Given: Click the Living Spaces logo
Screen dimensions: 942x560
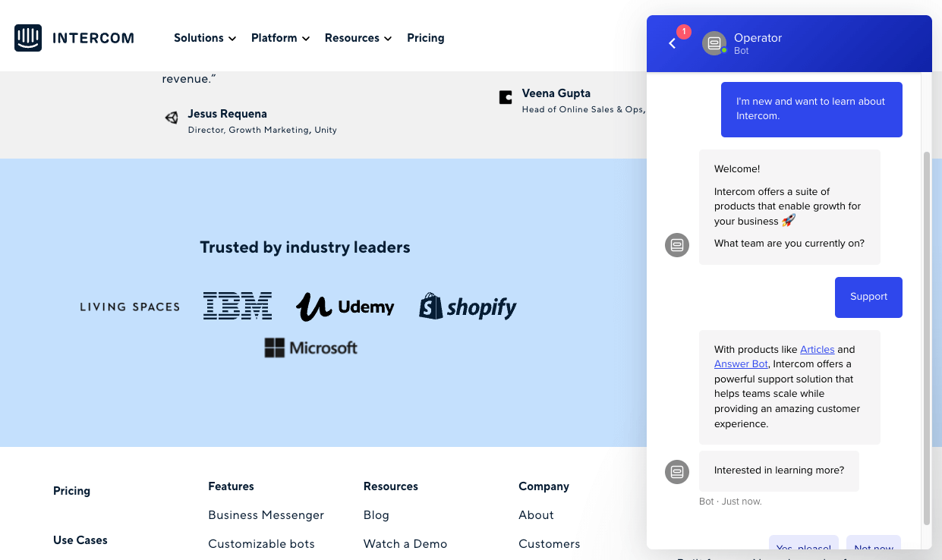Looking at the screenshot, I should [x=130, y=307].
